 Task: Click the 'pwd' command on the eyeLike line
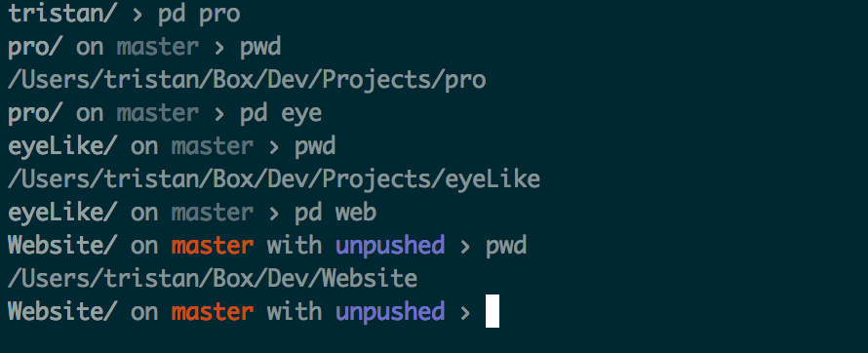pyautogui.click(x=315, y=147)
